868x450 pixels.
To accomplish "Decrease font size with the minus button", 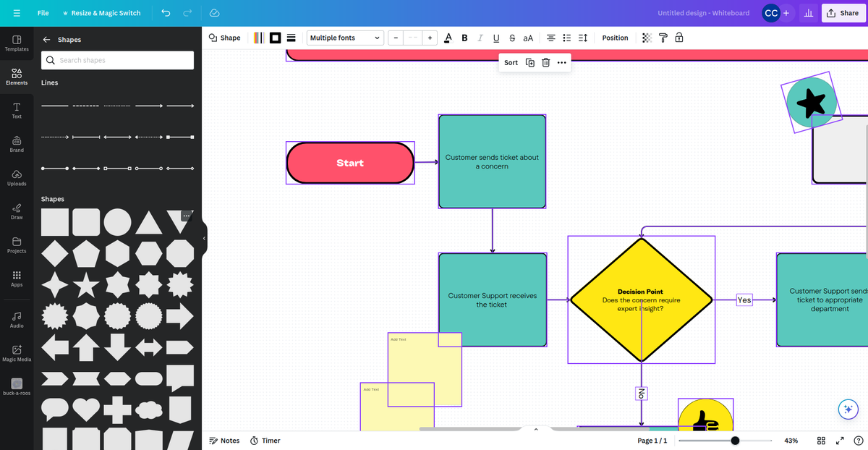I will [x=396, y=38].
